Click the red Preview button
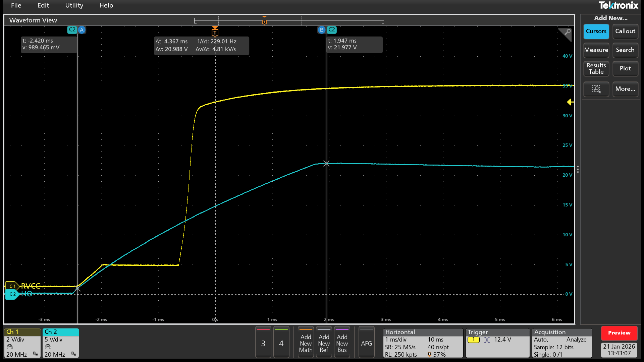 (x=619, y=333)
